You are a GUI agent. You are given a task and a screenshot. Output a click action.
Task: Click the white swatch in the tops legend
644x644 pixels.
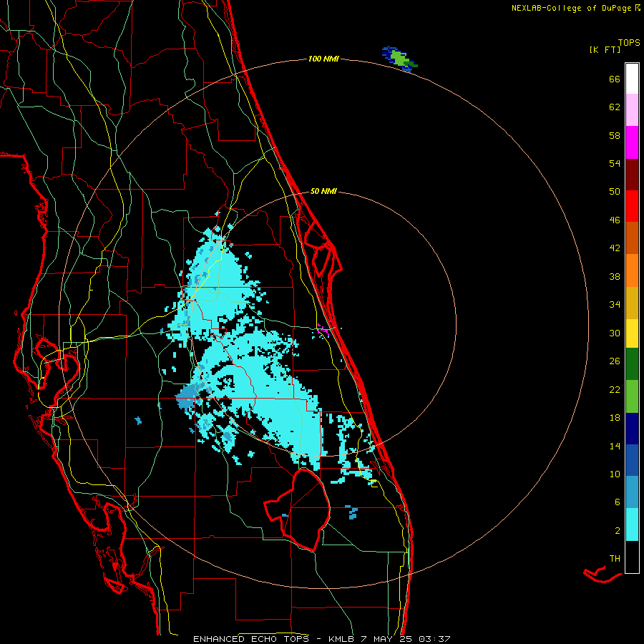[x=632, y=79]
